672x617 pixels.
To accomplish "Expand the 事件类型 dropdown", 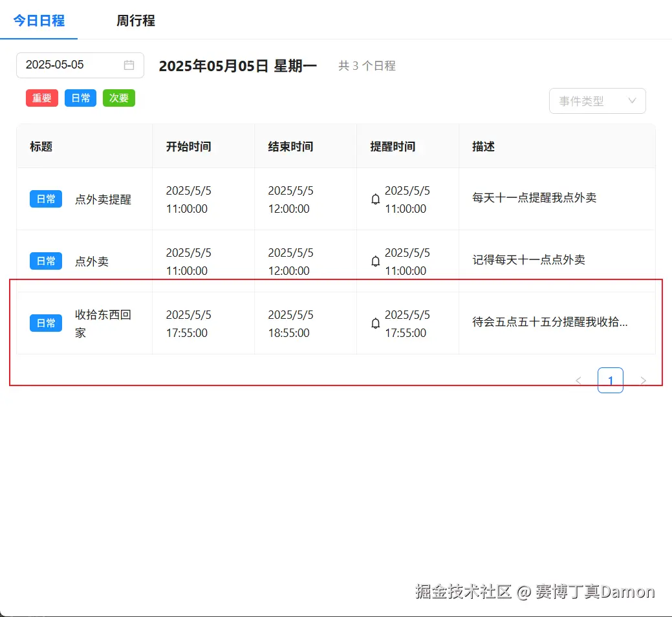I will click(x=598, y=101).
